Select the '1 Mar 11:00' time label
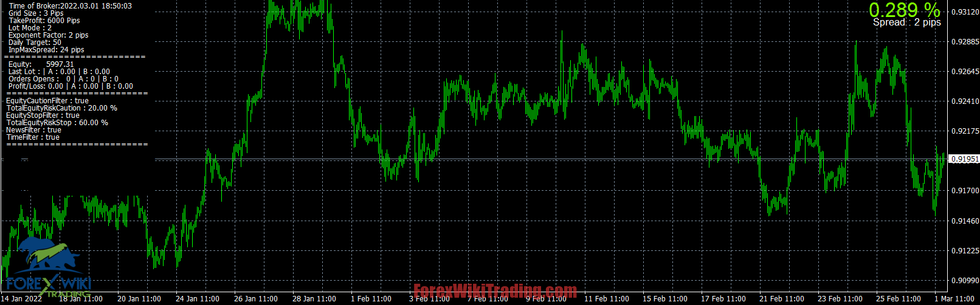The width and height of the screenshot is (980, 305). (x=954, y=299)
